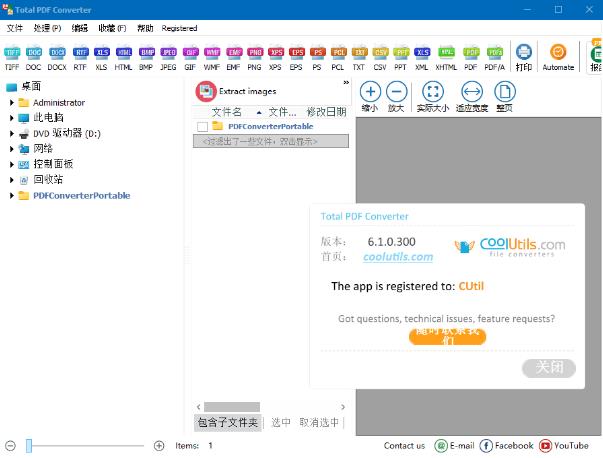The width and height of the screenshot is (603, 458).
Task: Set preview to 实际大小 actual size
Action: pyautogui.click(x=433, y=97)
